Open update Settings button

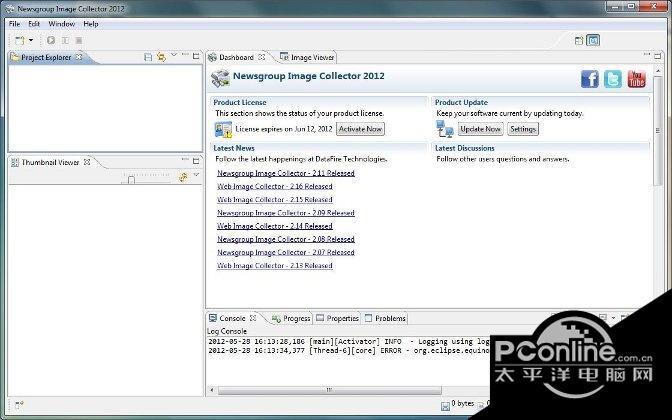point(523,129)
